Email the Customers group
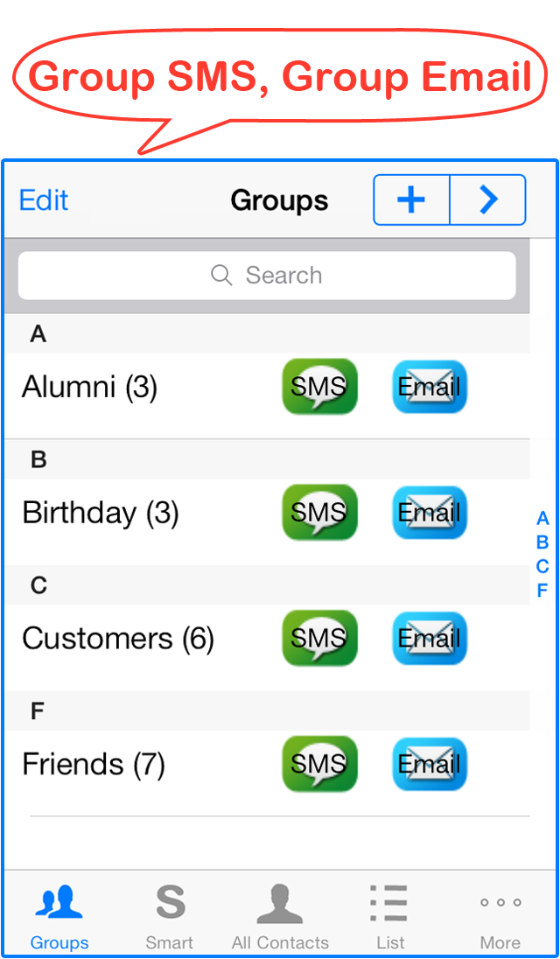Image resolution: width=560 pixels, height=959 pixels. (429, 638)
